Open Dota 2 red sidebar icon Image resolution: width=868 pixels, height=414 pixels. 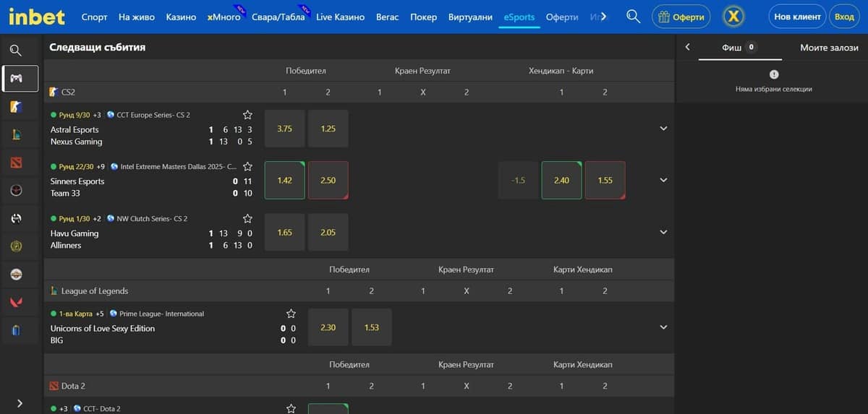point(16,163)
